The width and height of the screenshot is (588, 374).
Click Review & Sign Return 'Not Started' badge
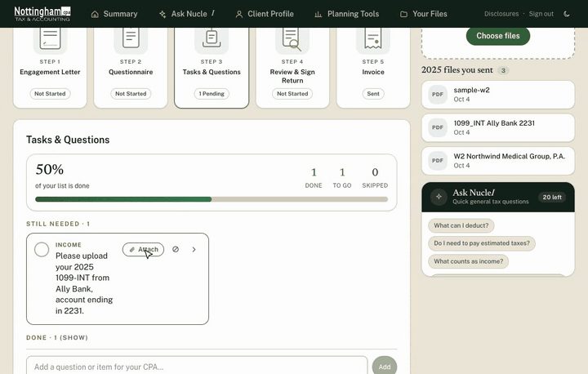(292, 94)
